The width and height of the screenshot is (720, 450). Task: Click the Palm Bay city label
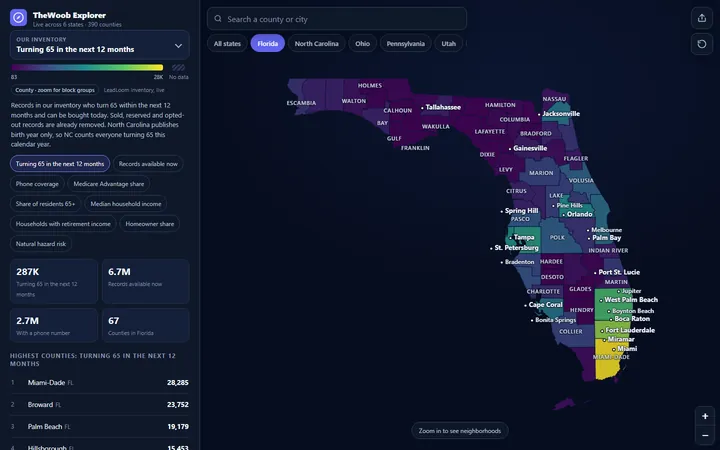click(607, 238)
